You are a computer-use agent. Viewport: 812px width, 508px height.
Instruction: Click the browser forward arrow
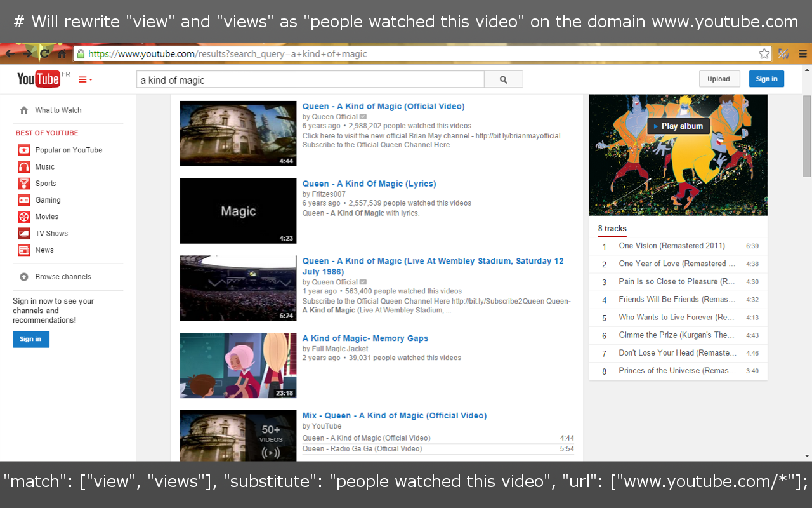(27, 54)
